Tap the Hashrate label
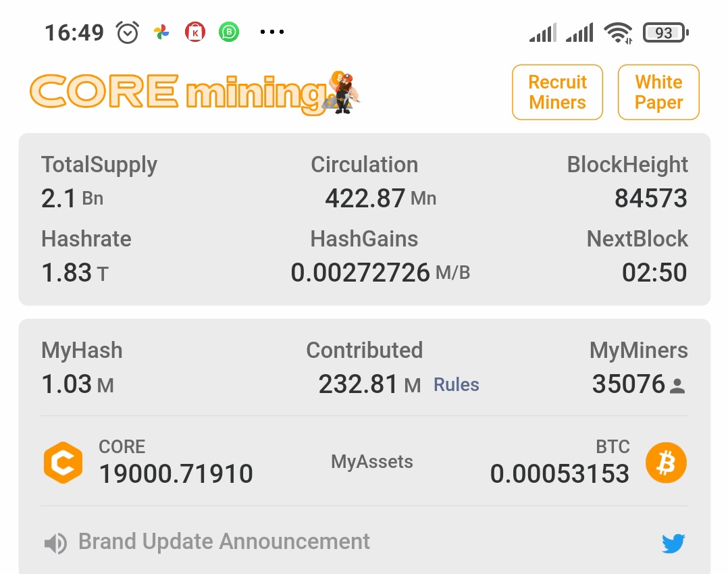This screenshot has width=728, height=574. click(86, 239)
